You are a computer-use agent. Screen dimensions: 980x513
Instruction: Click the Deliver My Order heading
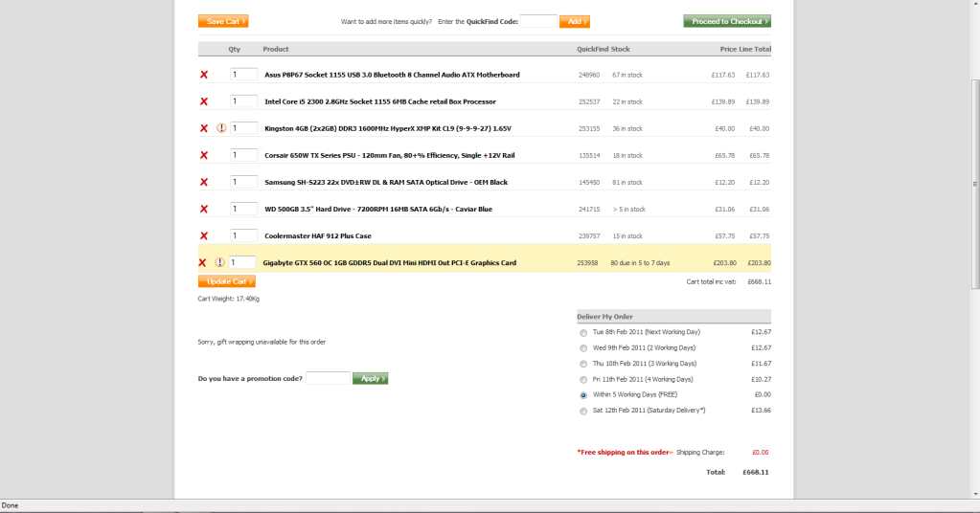(x=605, y=317)
